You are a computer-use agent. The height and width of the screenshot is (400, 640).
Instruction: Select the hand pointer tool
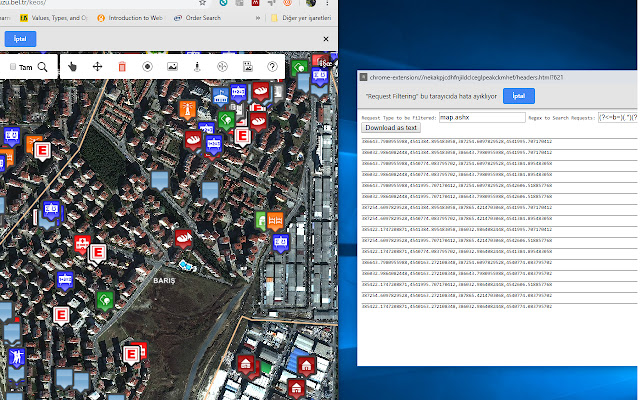73,66
